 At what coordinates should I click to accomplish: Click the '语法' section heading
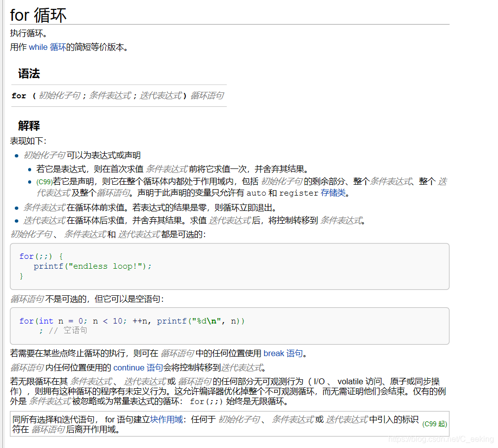click(x=29, y=74)
